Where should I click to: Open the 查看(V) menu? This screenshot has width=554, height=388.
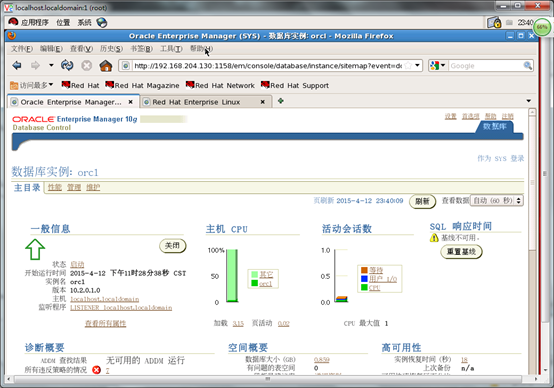(x=81, y=48)
